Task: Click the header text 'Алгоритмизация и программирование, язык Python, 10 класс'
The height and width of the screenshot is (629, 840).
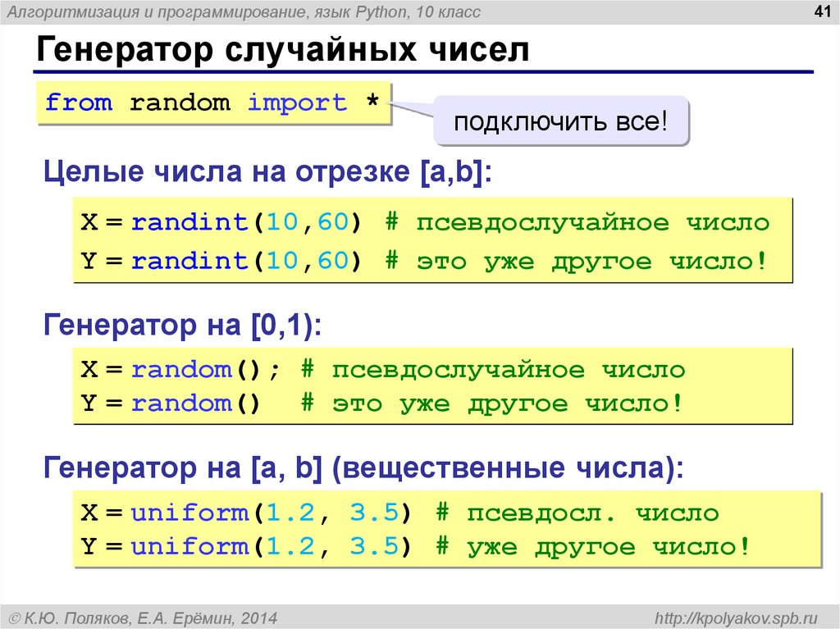Action: [x=244, y=11]
